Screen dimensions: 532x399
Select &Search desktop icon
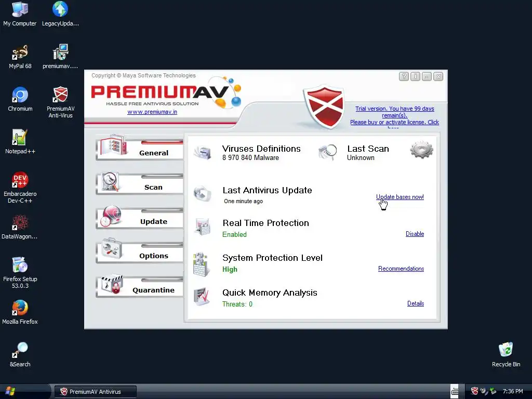tap(20, 354)
